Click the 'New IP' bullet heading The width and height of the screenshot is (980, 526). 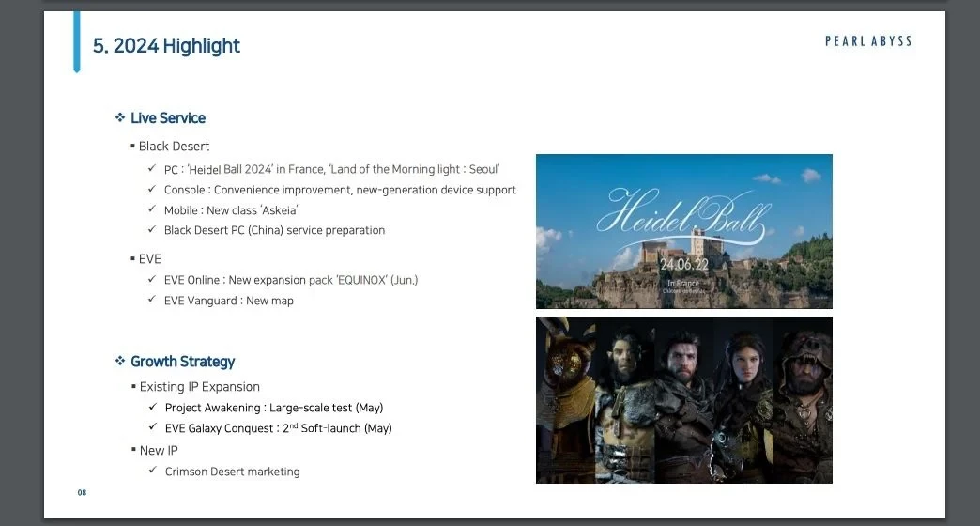point(159,450)
